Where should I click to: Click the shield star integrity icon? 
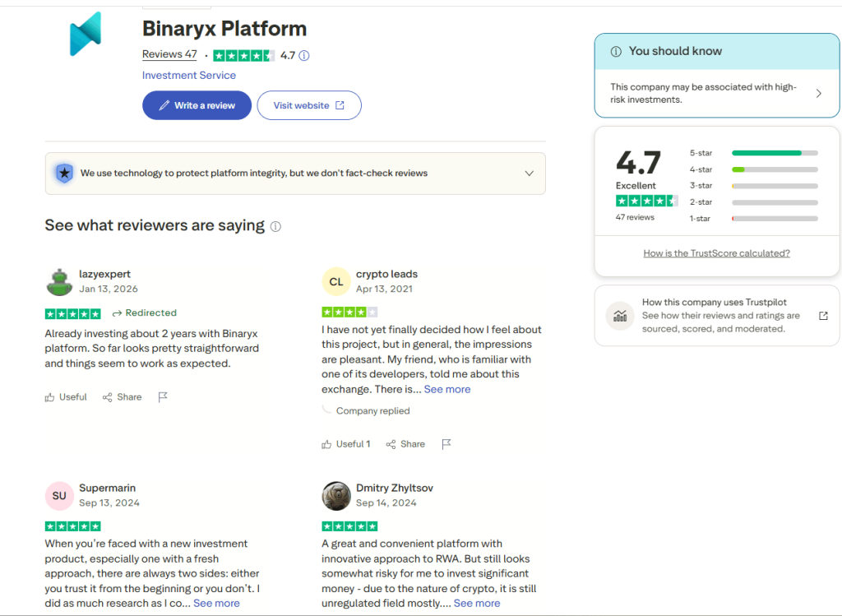64,173
